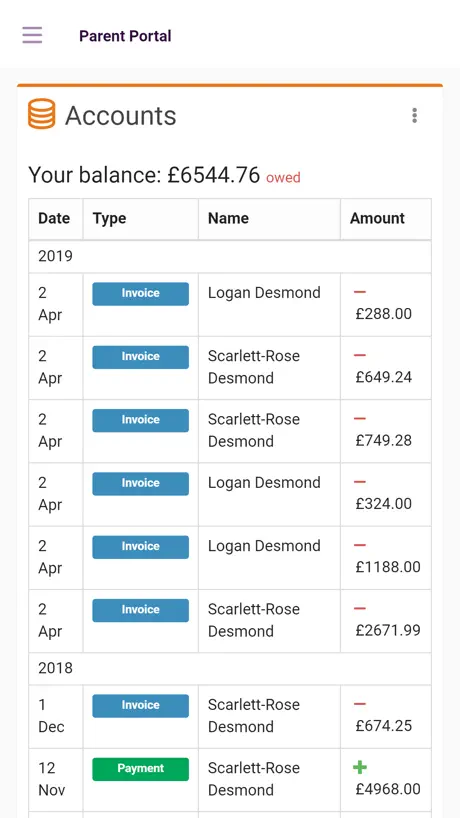Click the red minus icon above £674.25

pyautogui.click(x=360, y=704)
